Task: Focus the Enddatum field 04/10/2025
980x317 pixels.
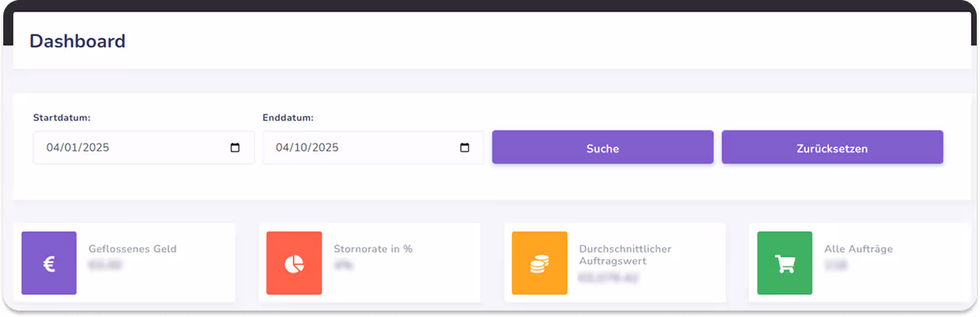Action: click(373, 147)
